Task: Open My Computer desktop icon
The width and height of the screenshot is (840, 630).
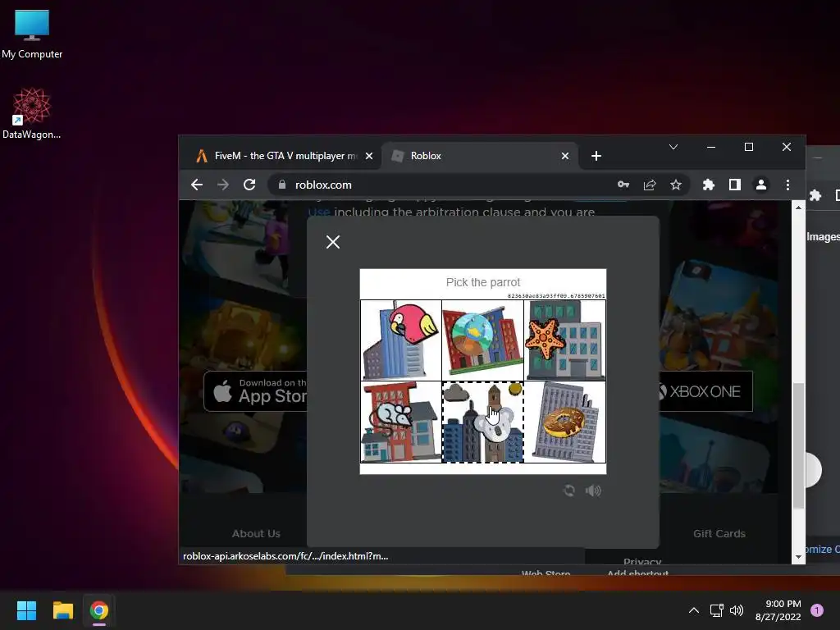Action: [x=32, y=34]
